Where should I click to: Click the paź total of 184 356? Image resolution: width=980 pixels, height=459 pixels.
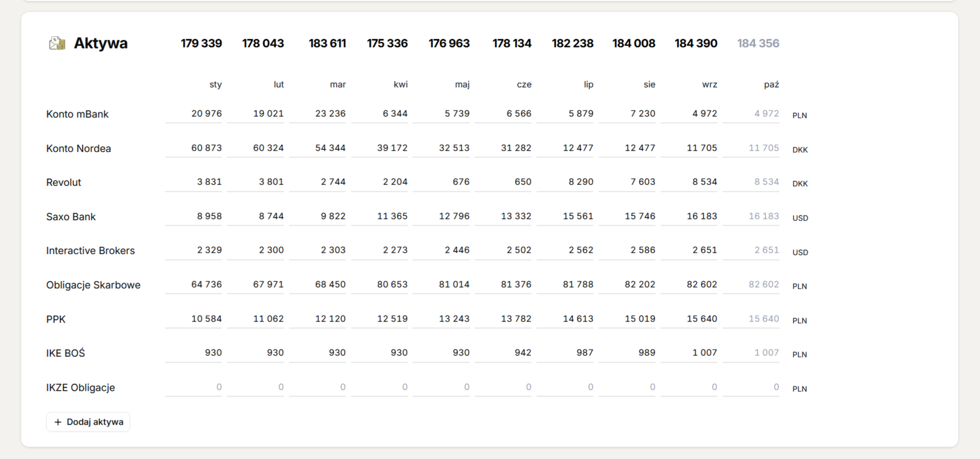(758, 43)
